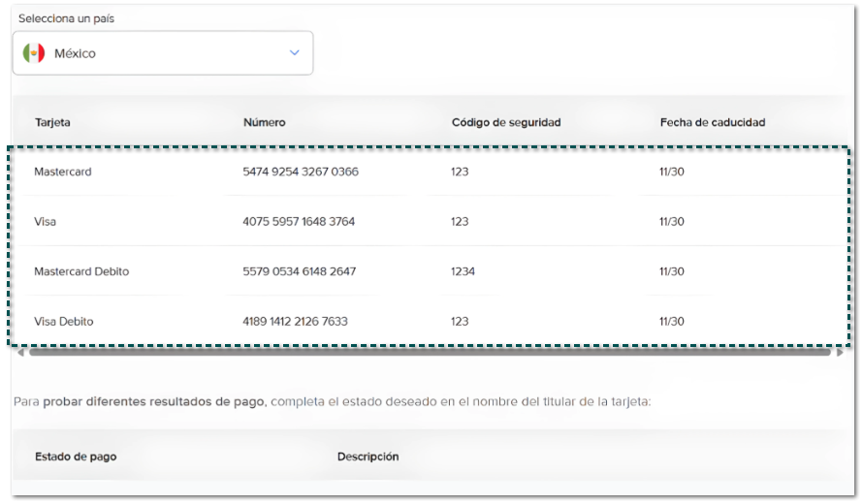
Task: Click the Fecha de caducidad header
Action: (713, 122)
